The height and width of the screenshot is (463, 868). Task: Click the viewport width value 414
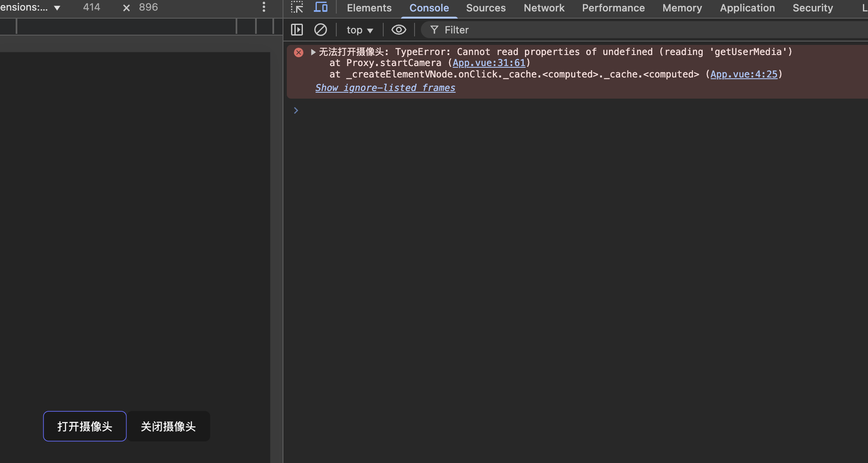tap(92, 7)
